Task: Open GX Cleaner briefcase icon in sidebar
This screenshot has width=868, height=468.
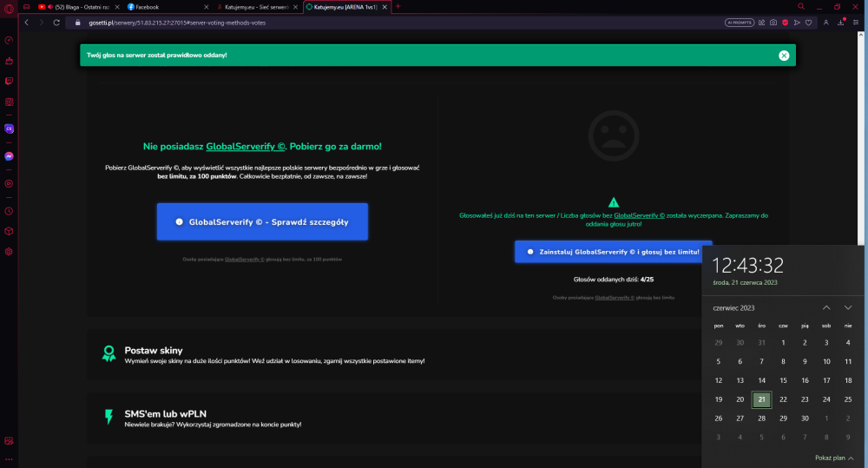Action: tap(9, 61)
